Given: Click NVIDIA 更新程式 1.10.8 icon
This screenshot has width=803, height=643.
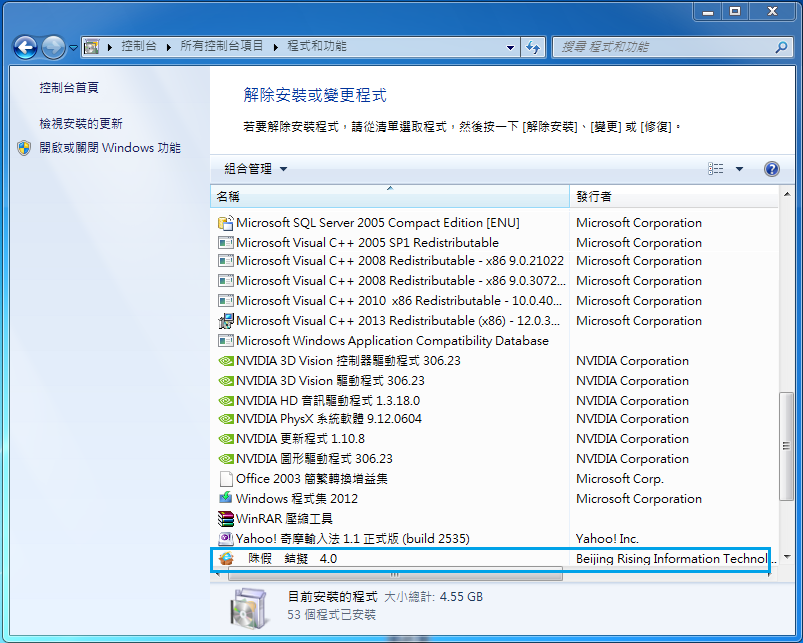Looking at the screenshot, I should (x=226, y=439).
